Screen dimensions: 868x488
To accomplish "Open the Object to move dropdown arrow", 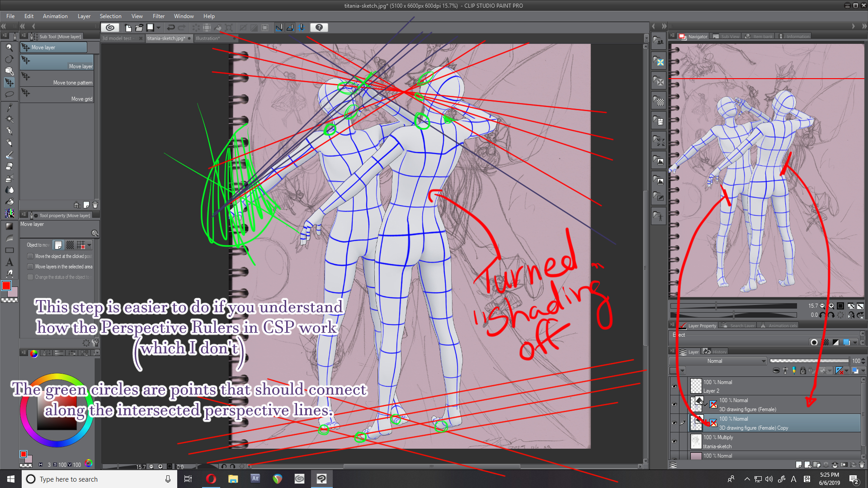I will click(x=90, y=245).
